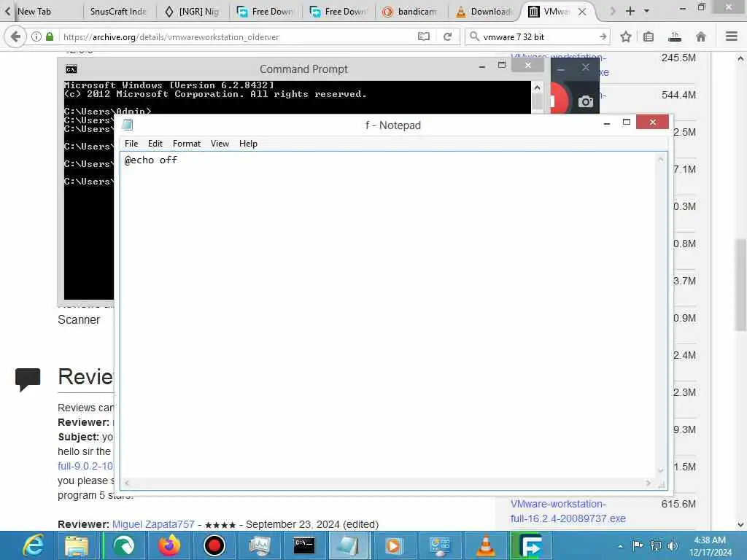Switch to the Download tab with VLC cone

[x=484, y=12]
